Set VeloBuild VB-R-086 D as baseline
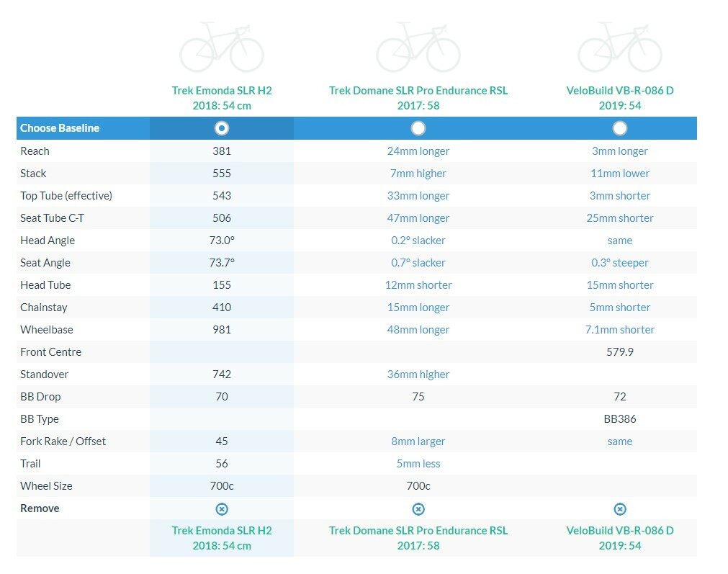The height and width of the screenshot is (574, 728). point(620,128)
